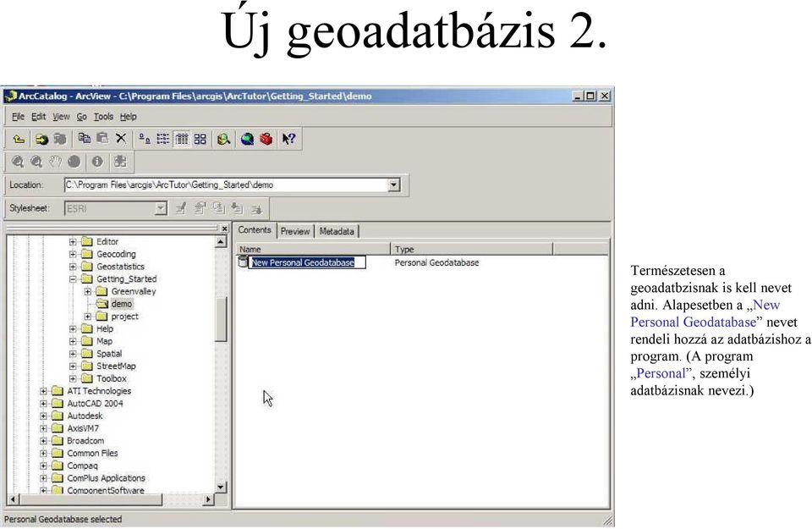Click the Import Metadata icon
This screenshot has height=529, width=812.
point(237,208)
